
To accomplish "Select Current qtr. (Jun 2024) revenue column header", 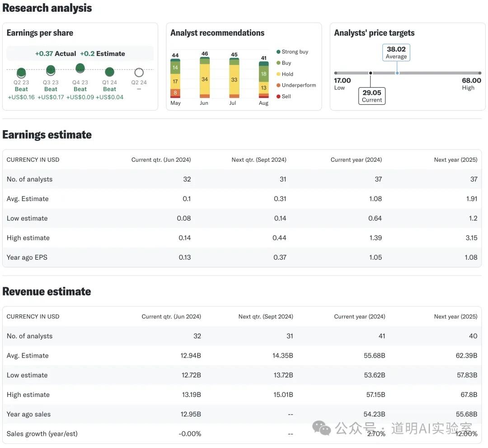I will tap(171, 317).
